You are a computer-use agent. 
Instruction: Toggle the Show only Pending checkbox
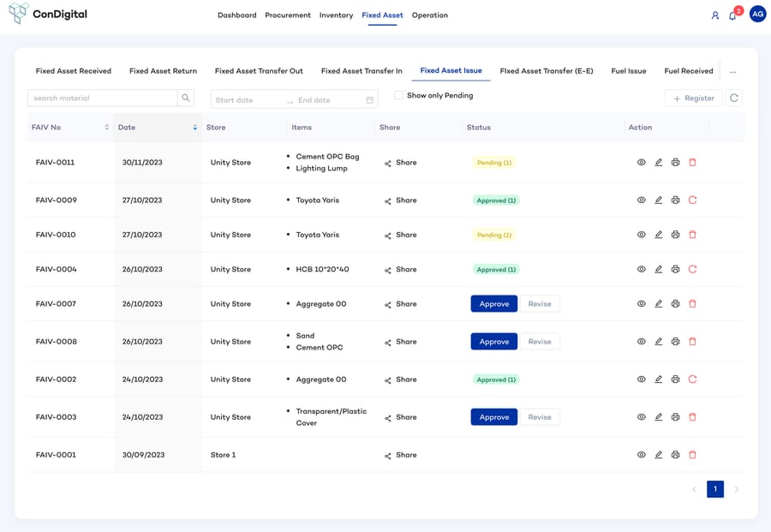coord(398,95)
